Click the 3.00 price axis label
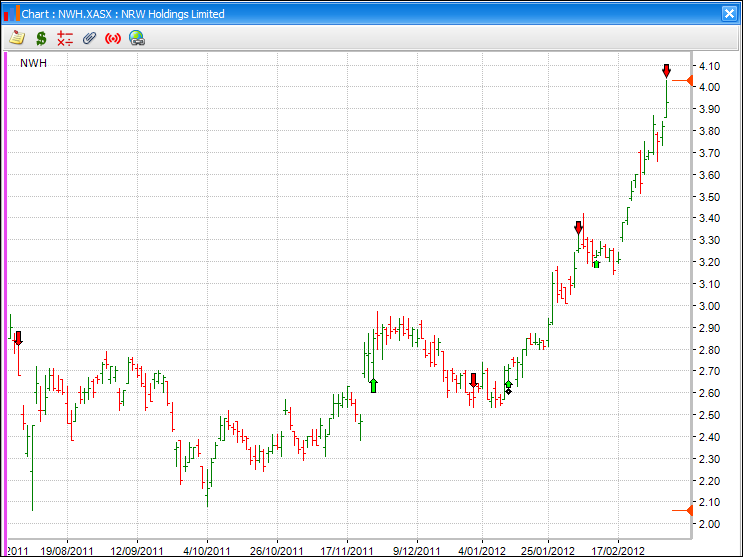This screenshot has height=557, width=743. pos(709,306)
